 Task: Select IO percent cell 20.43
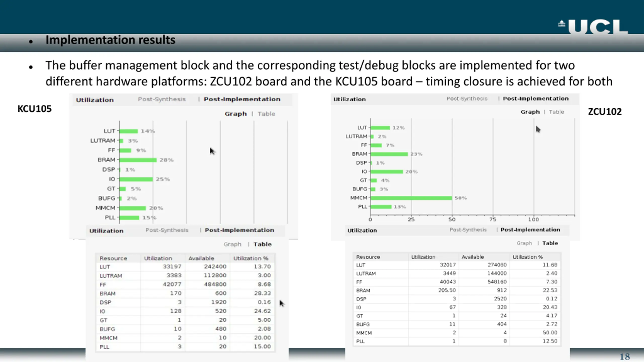tap(550, 307)
